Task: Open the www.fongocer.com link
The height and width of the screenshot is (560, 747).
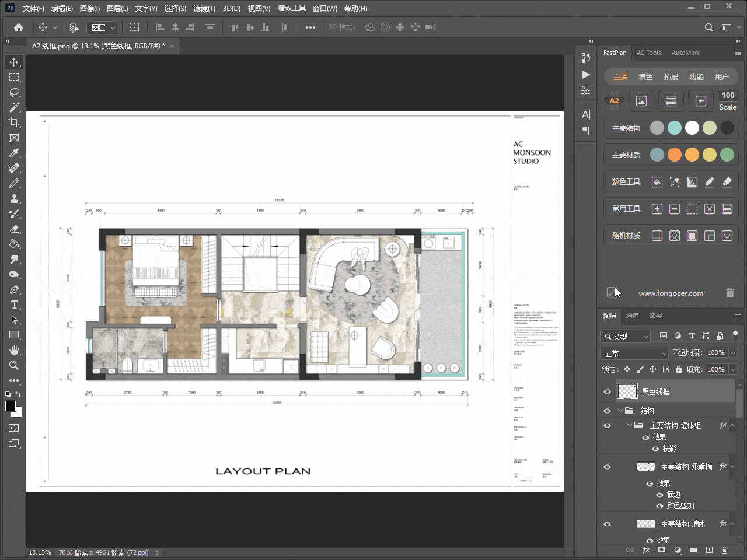Action: [671, 293]
